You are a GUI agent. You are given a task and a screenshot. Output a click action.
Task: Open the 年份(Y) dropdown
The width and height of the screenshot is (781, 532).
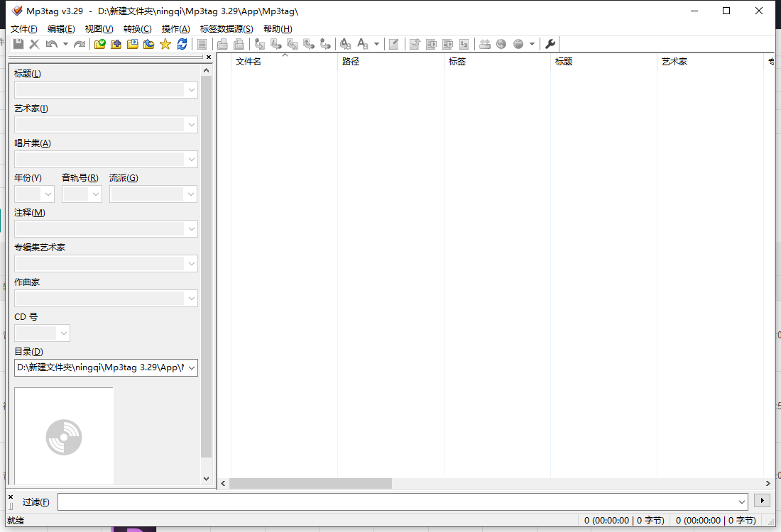[x=48, y=194]
